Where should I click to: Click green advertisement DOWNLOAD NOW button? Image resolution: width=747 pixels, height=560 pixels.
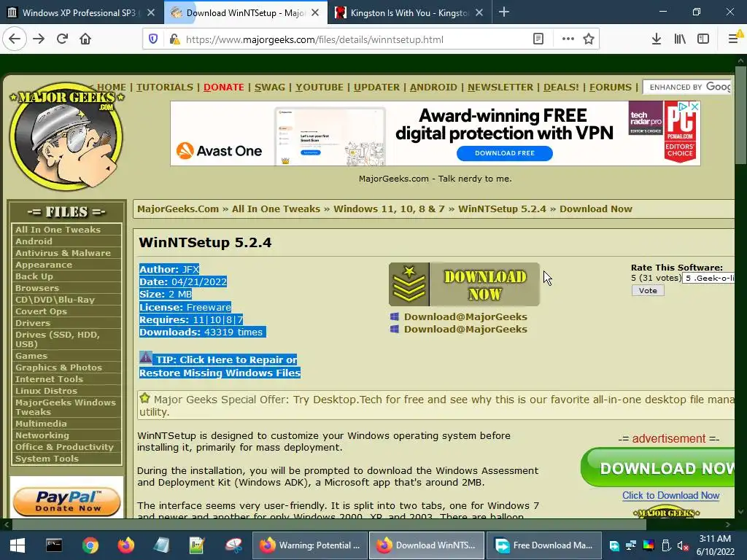tap(659, 467)
